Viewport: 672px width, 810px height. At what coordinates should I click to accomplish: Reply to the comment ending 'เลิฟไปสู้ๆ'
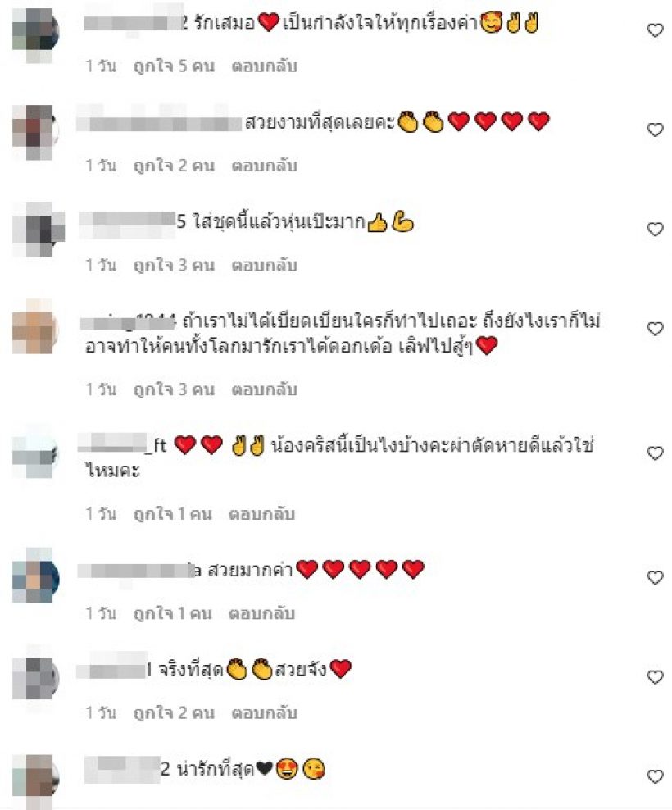(x=265, y=389)
